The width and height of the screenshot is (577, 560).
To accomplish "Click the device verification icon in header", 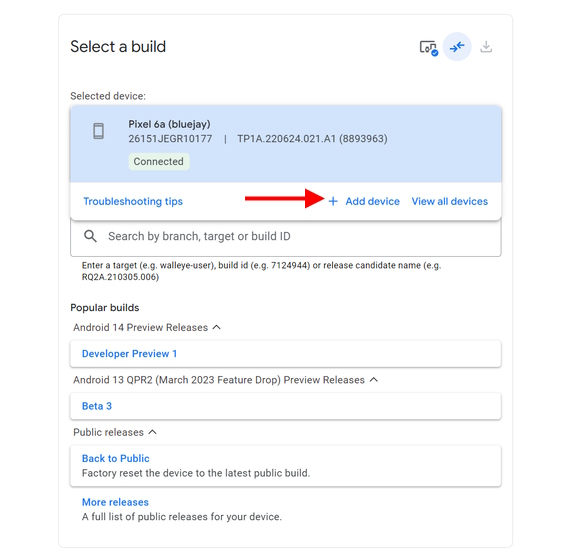I will (428, 47).
